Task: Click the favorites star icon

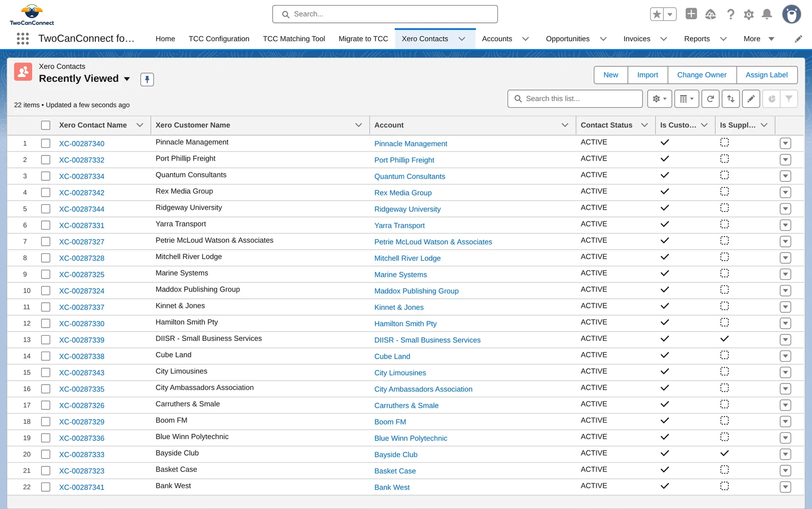Action: pyautogui.click(x=657, y=14)
